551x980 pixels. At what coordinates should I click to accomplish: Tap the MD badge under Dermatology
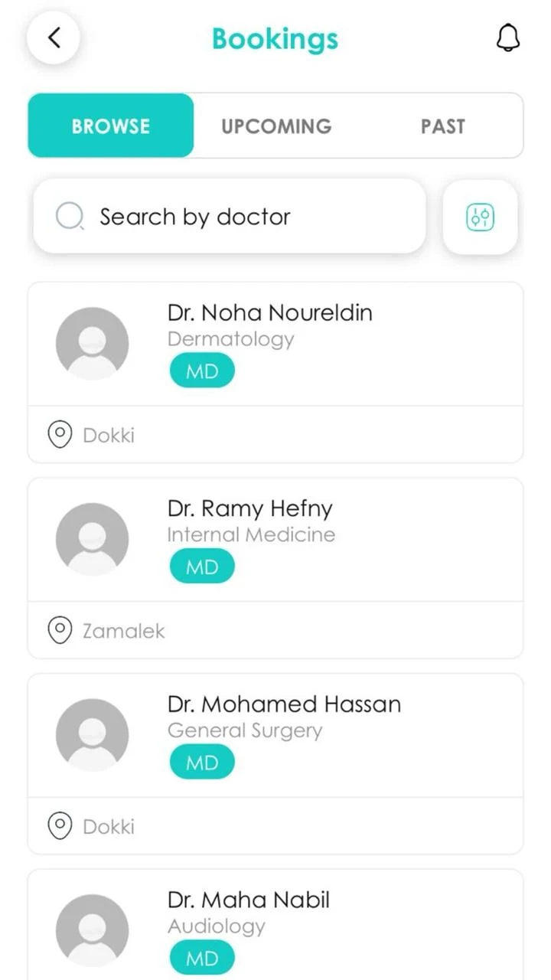pos(202,372)
